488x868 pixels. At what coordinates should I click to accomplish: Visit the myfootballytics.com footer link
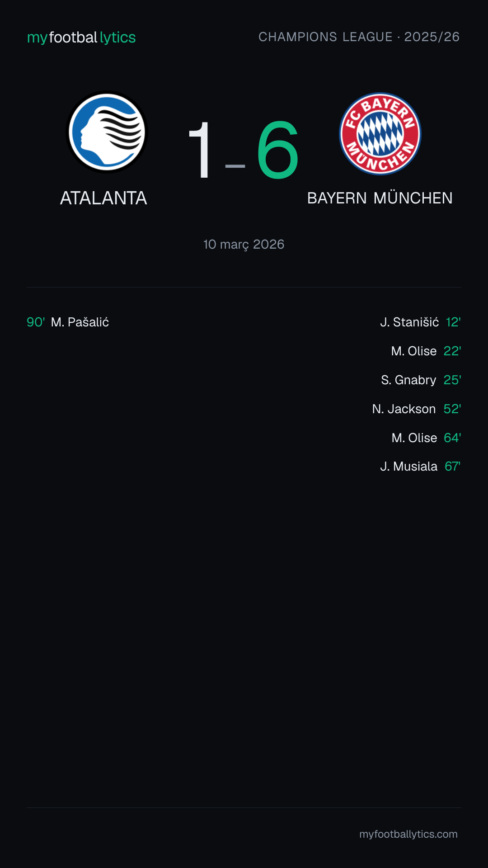coord(408,834)
